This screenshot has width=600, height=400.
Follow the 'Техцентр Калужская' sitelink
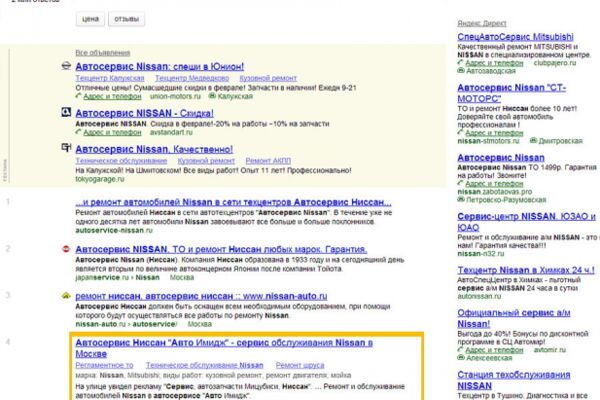[x=110, y=78]
